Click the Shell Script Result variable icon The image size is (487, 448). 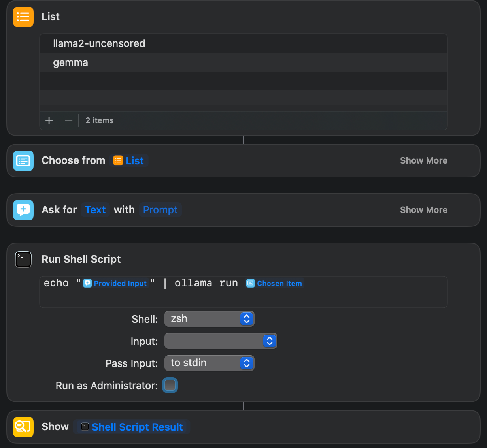click(84, 427)
